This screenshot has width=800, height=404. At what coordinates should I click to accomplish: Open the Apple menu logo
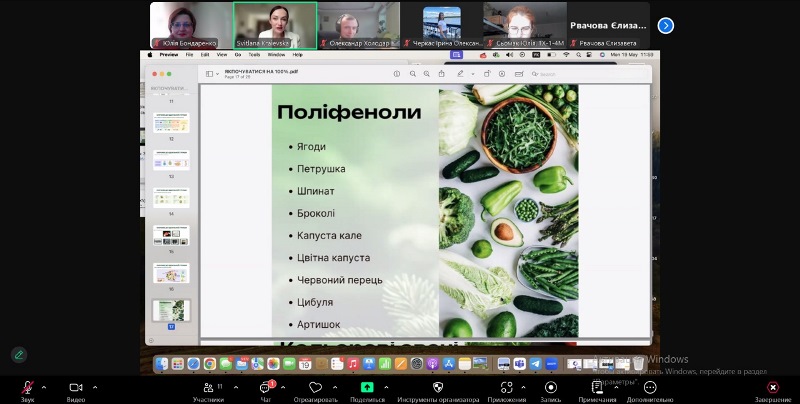[150, 55]
